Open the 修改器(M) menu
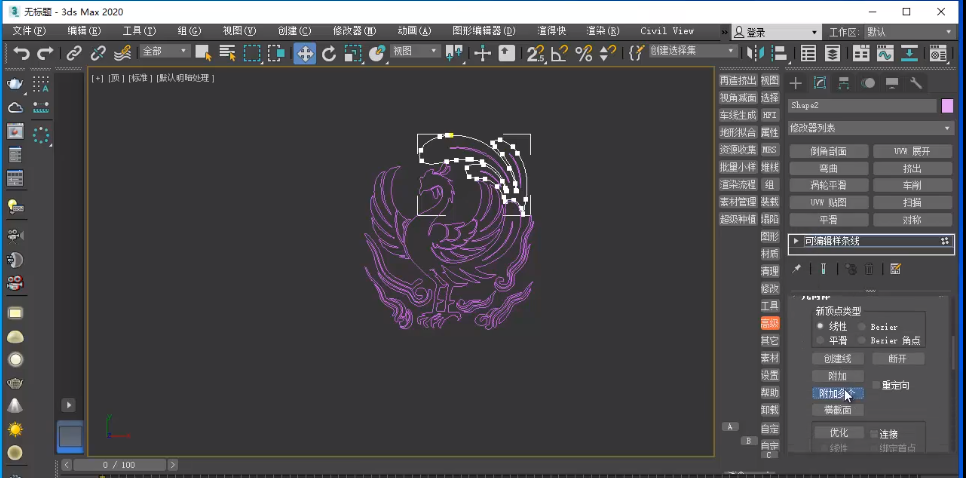Screen dimensions: 966x478 click(354, 31)
